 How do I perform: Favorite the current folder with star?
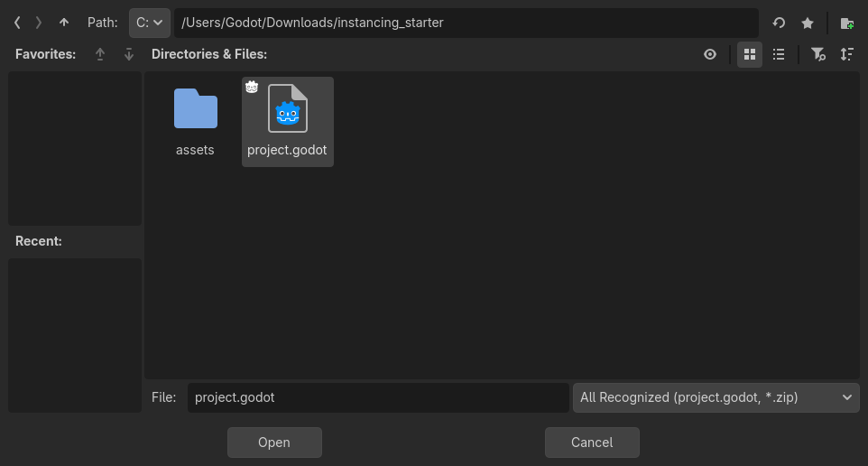pos(808,23)
